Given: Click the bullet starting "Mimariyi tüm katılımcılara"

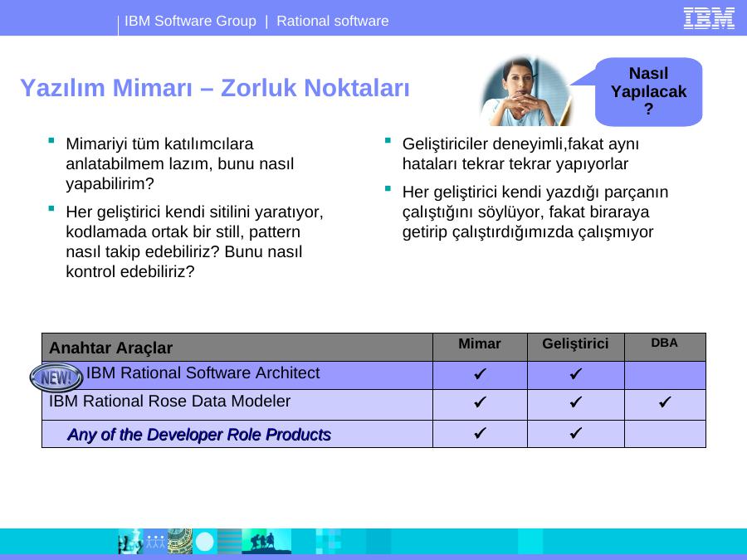Looking at the screenshot, I should click(x=180, y=163).
